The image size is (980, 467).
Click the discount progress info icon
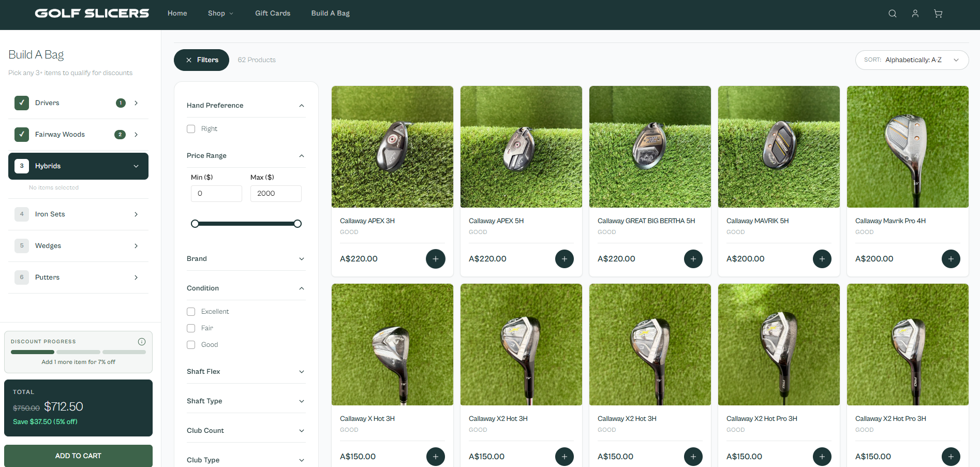pos(142,342)
